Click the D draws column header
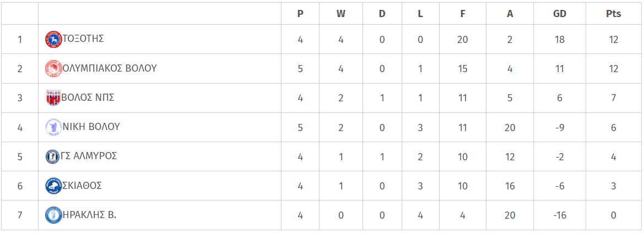The width and height of the screenshot is (644, 233). 382,14
